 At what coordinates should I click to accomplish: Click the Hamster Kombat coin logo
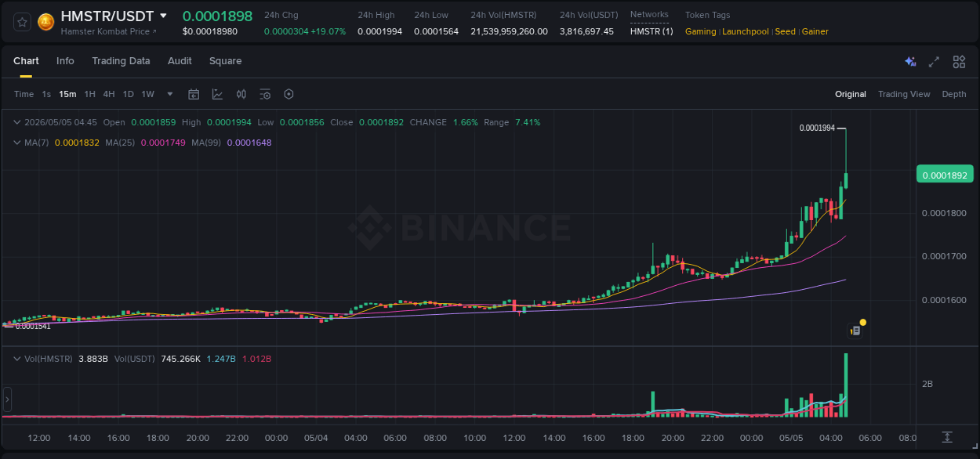point(45,22)
